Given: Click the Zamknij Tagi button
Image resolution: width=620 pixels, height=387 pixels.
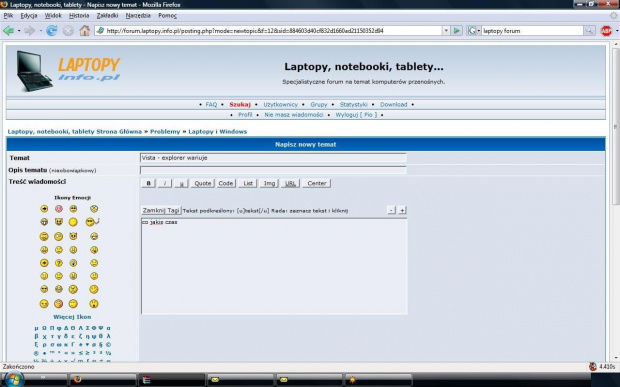Looking at the screenshot, I should click(x=161, y=210).
